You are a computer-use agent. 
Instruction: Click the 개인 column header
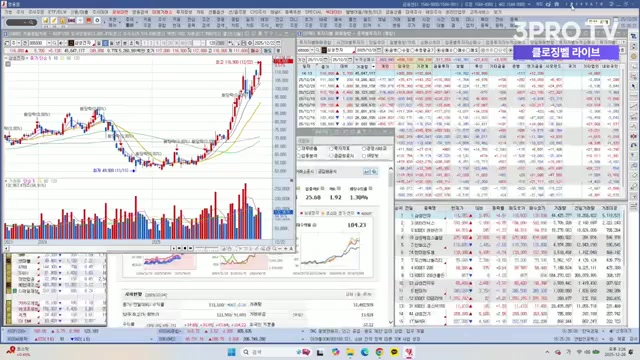point(385,67)
